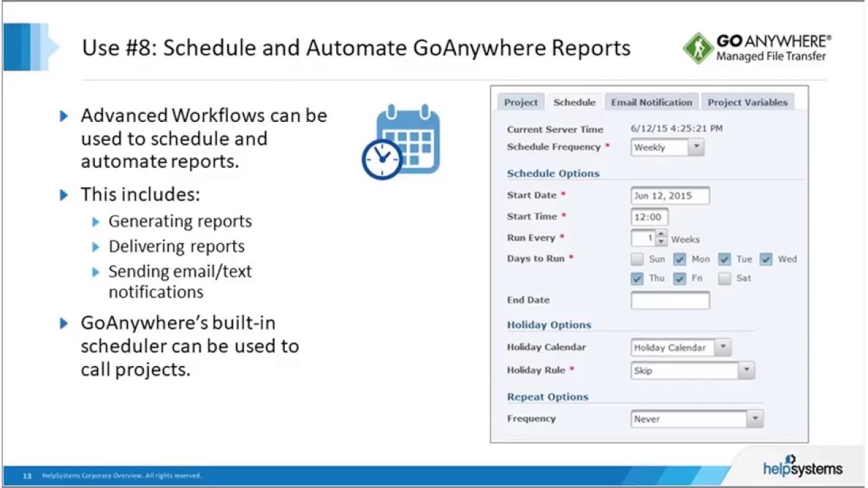This screenshot has height=488, width=868.
Task: Uncheck the Wed checkbox
Action: coord(766,259)
